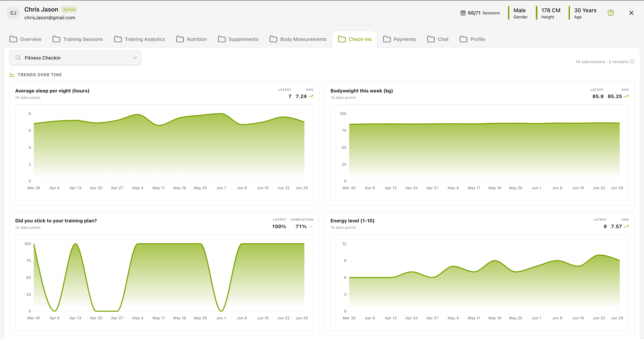Go to the Profile tab
Screen dimensions: 644x339
[472, 39]
